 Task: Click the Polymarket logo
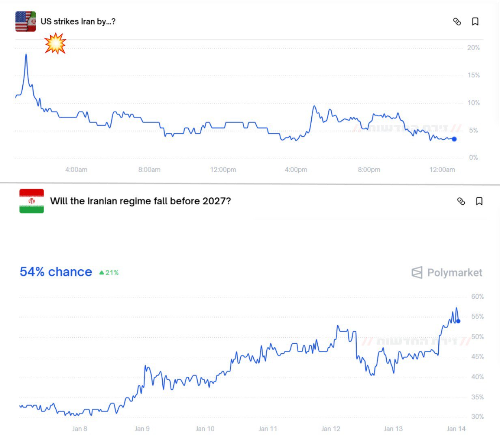click(447, 272)
